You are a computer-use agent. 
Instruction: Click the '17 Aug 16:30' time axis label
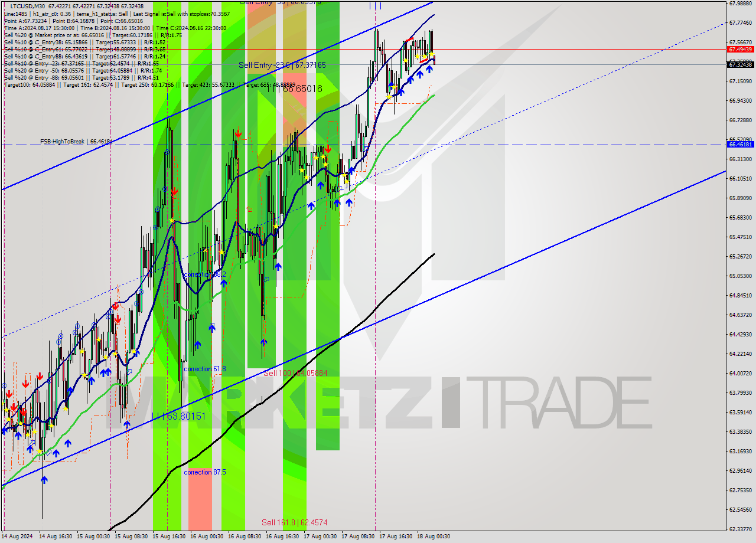pyautogui.click(x=396, y=537)
